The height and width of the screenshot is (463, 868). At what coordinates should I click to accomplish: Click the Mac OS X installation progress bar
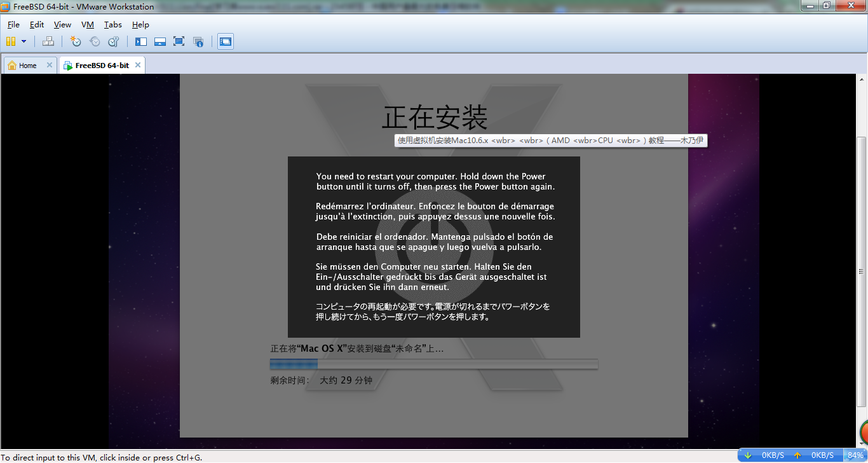click(x=434, y=364)
